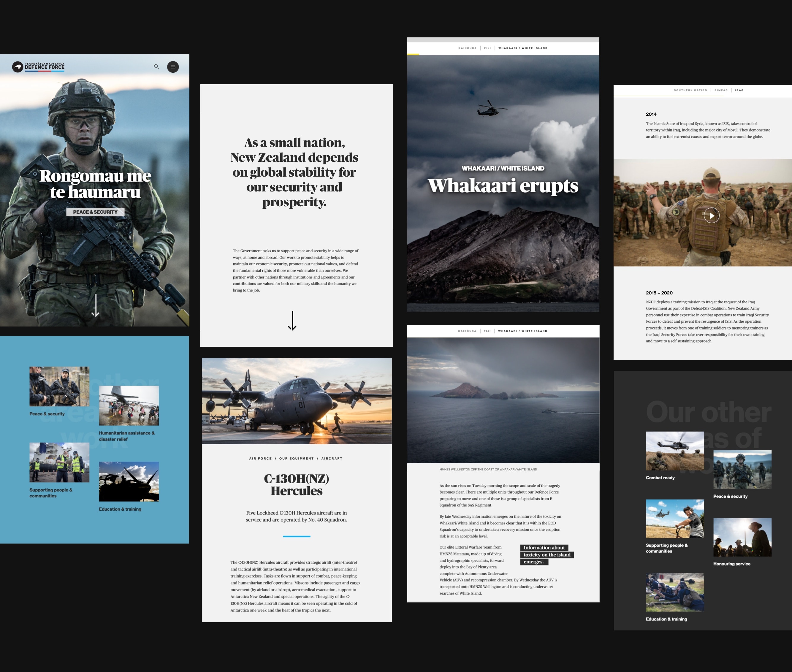Click the 2014 timeline heading
The height and width of the screenshot is (672, 792).
tap(651, 114)
